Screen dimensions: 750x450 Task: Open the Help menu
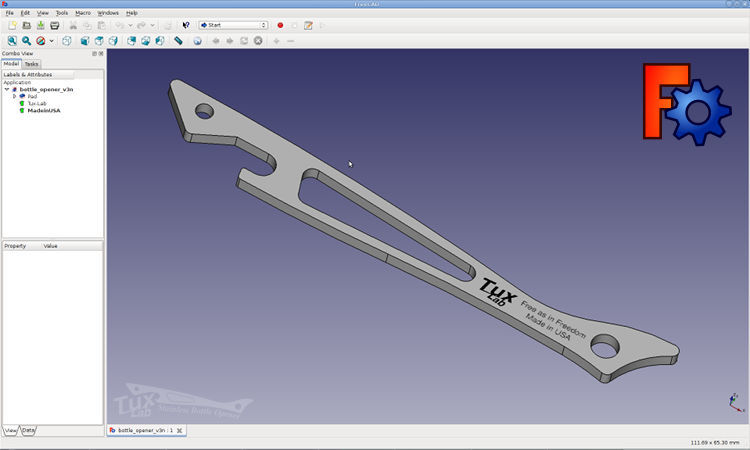click(x=132, y=13)
